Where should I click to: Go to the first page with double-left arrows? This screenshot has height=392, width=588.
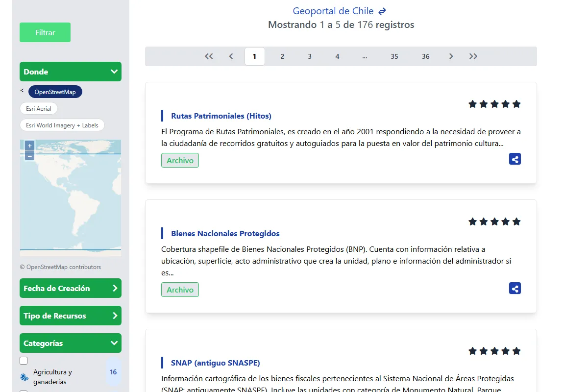pos(209,56)
